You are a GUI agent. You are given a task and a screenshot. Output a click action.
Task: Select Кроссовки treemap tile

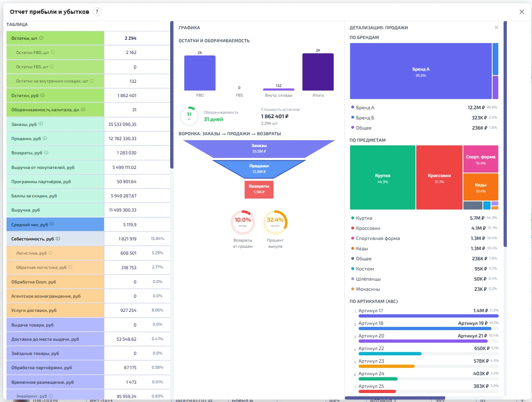point(439,177)
